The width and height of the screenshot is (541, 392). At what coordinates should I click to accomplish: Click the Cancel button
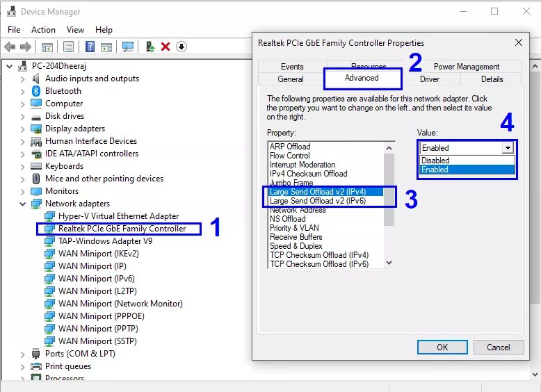498,348
